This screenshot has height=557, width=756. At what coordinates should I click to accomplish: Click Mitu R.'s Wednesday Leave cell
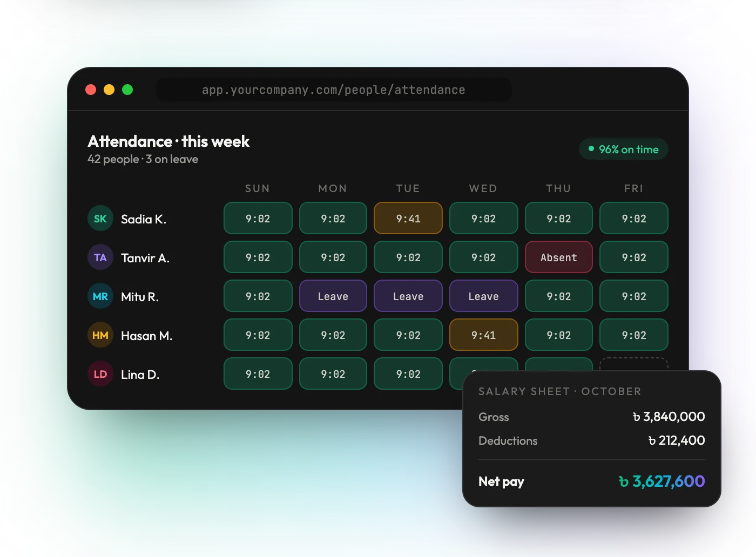pyautogui.click(x=484, y=296)
